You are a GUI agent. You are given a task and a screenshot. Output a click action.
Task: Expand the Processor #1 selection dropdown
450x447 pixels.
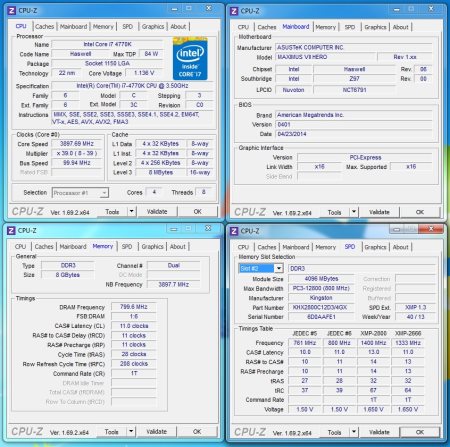pos(104,193)
